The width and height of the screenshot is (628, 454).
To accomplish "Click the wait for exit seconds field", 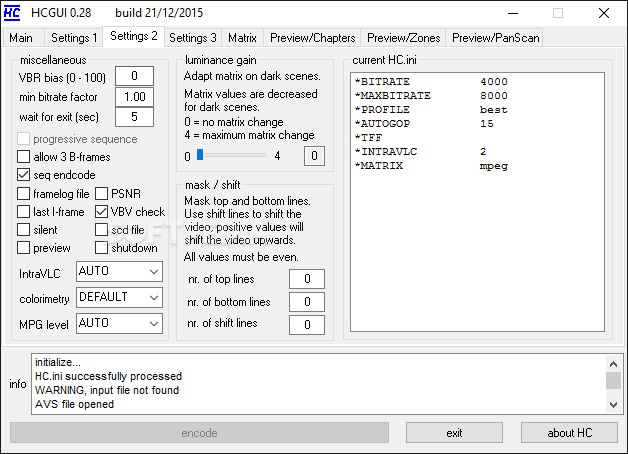I will coord(134,117).
